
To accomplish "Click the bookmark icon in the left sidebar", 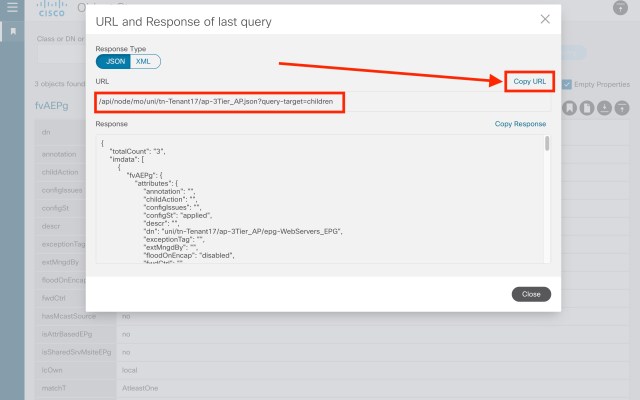I will click(12, 32).
